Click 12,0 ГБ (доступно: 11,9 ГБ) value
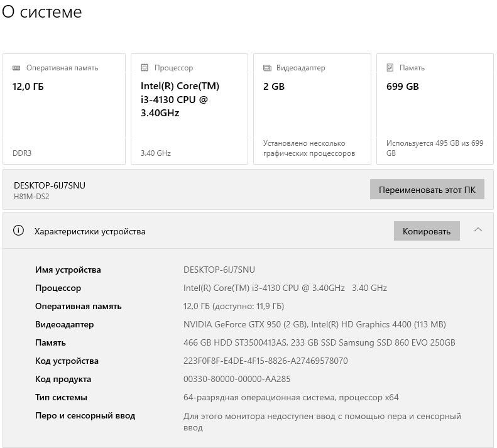This screenshot has height=448, width=497. click(234, 306)
